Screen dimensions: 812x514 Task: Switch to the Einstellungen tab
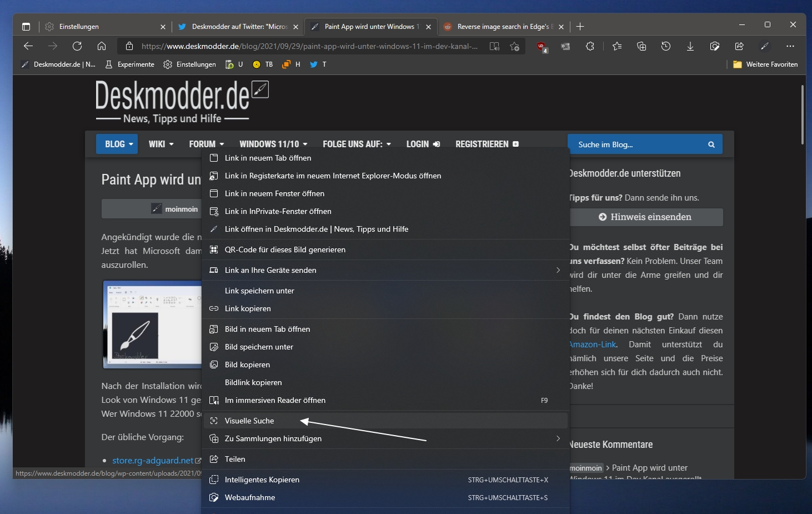[106, 27]
